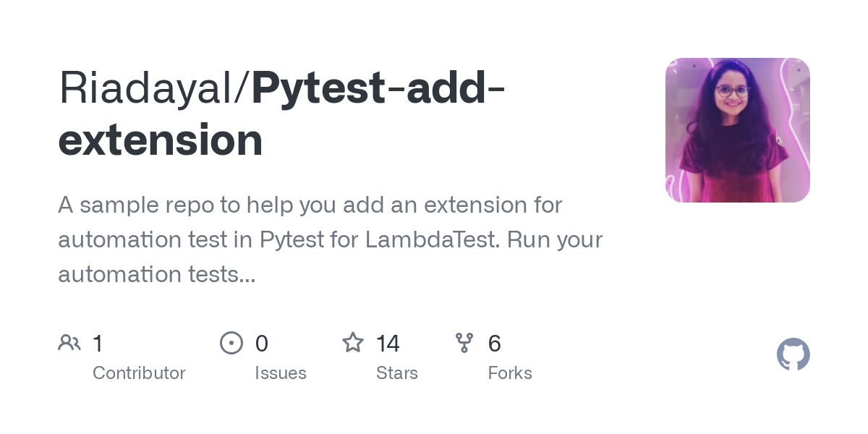The image size is (868, 434).
Task: Open Riadayal's profile avatar picture
Action: (x=737, y=130)
